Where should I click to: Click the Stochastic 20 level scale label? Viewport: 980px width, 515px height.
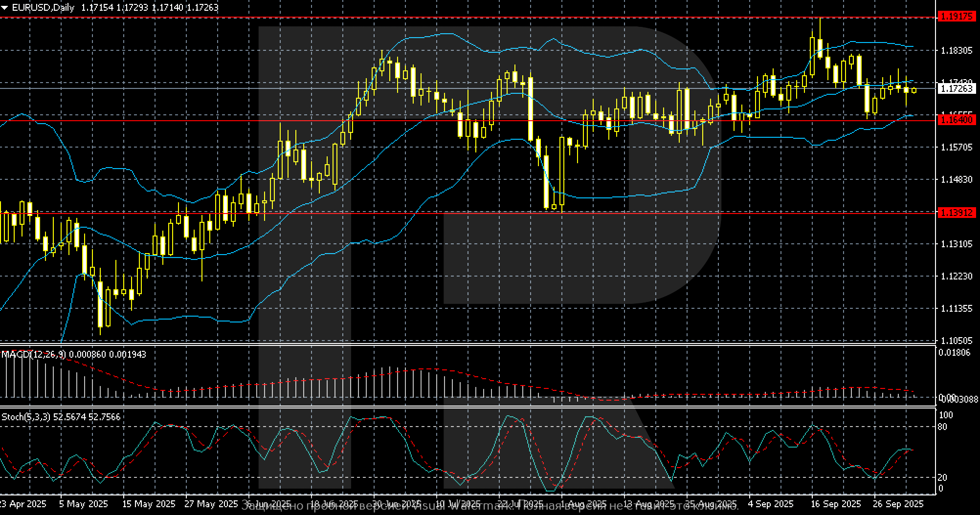[942, 477]
